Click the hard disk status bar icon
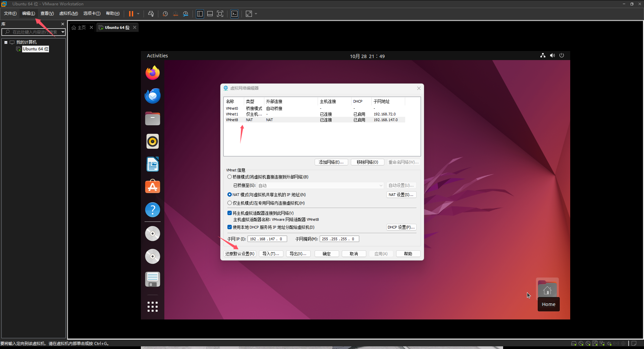This screenshot has height=349, width=644. (x=574, y=343)
